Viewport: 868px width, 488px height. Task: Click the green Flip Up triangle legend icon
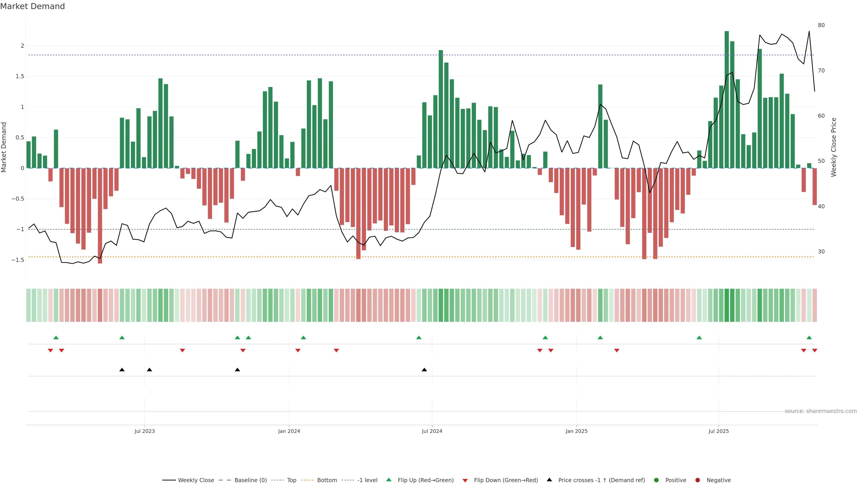click(x=389, y=480)
